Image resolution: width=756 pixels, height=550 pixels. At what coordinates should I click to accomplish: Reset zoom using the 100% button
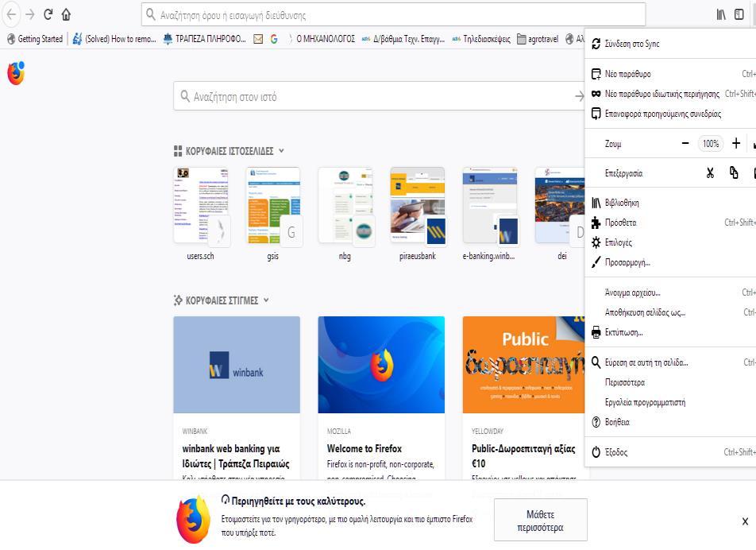711,144
